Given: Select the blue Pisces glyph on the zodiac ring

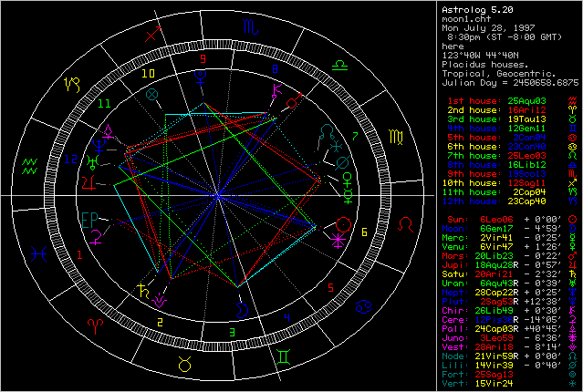Looking at the screenshot, I should click(x=38, y=254).
